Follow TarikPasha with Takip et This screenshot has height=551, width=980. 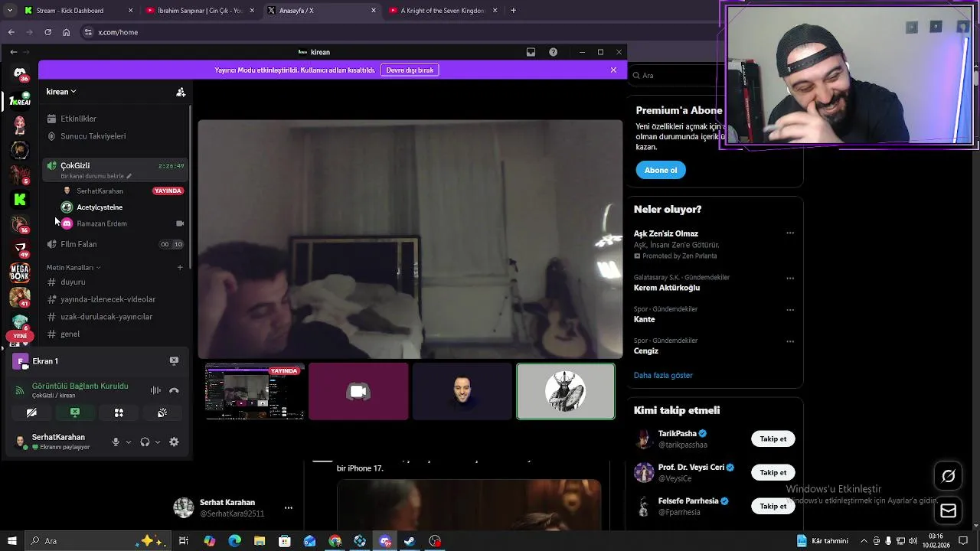coord(773,439)
